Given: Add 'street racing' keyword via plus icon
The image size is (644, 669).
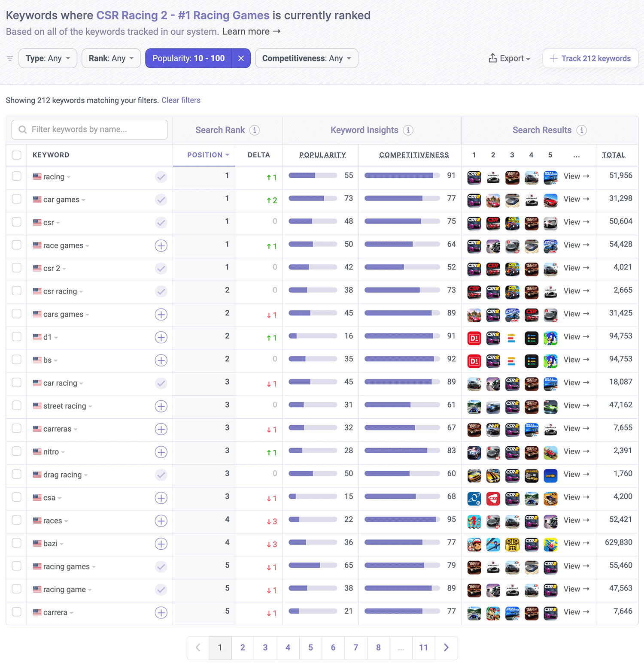Looking at the screenshot, I should (x=161, y=406).
